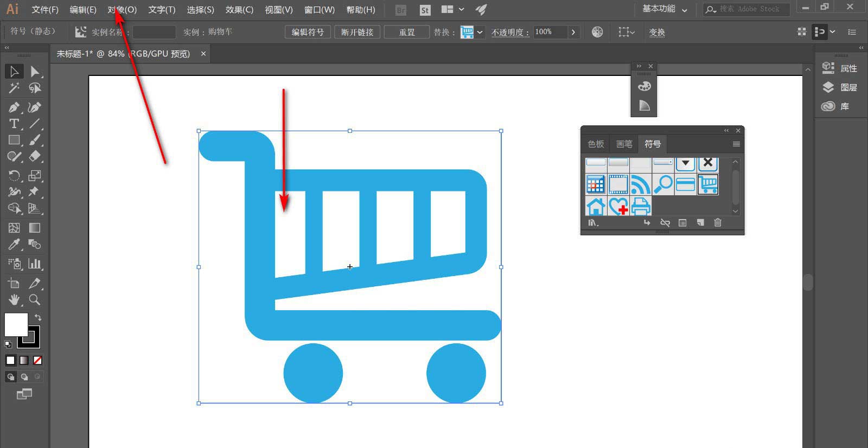Switch paint mode to Gradient
This screenshot has height=448, width=868.
[24, 360]
